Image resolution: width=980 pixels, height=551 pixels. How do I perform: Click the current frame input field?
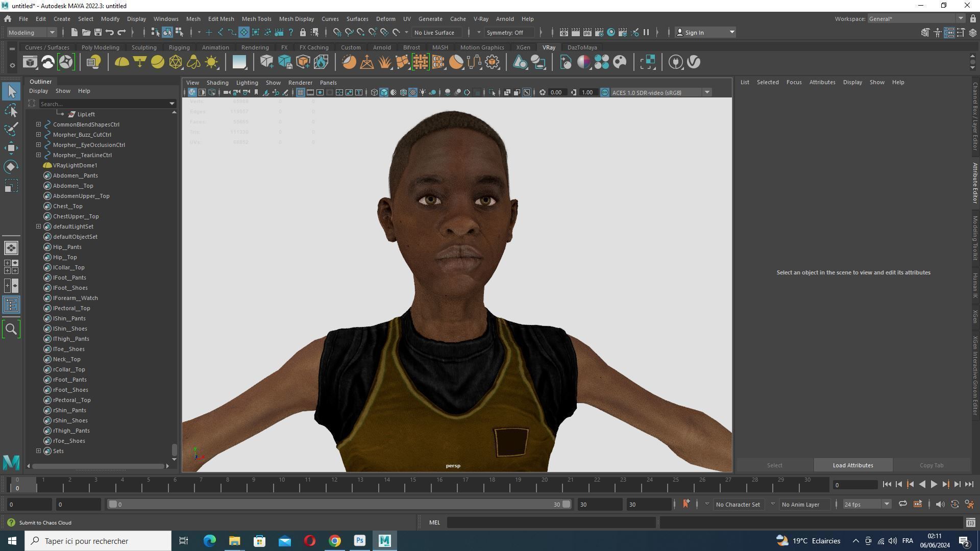coord(855,485)
